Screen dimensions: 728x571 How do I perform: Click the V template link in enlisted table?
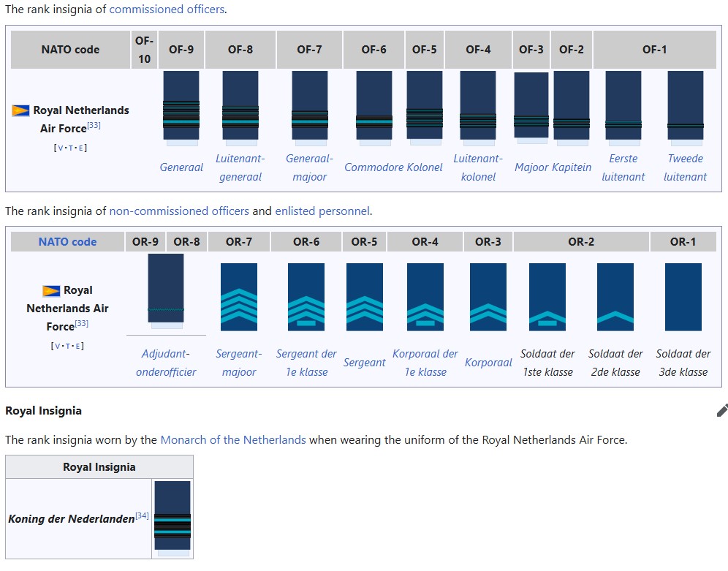58,347
